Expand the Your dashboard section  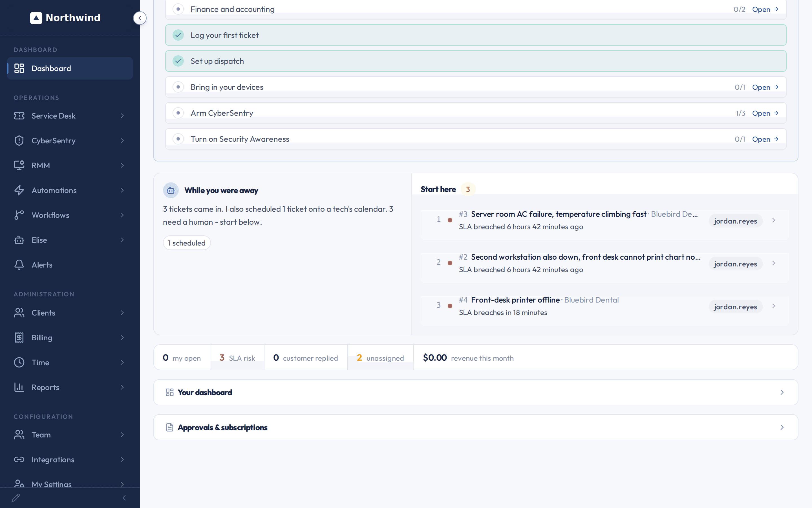(x=476, y=392)
